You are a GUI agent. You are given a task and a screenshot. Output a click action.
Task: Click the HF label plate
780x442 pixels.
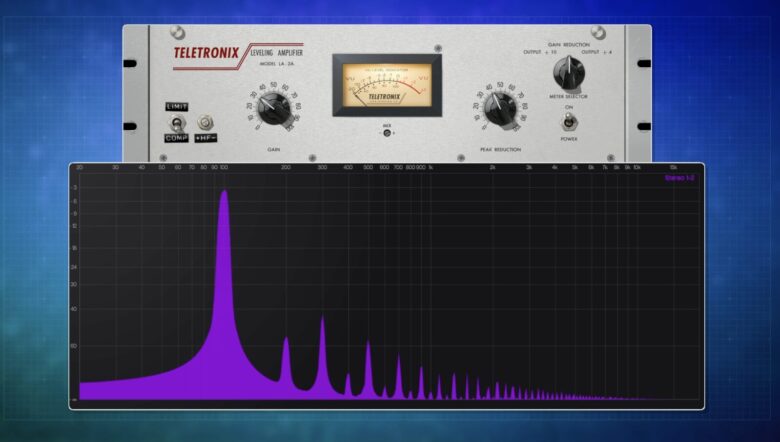(x=206, y=137)
